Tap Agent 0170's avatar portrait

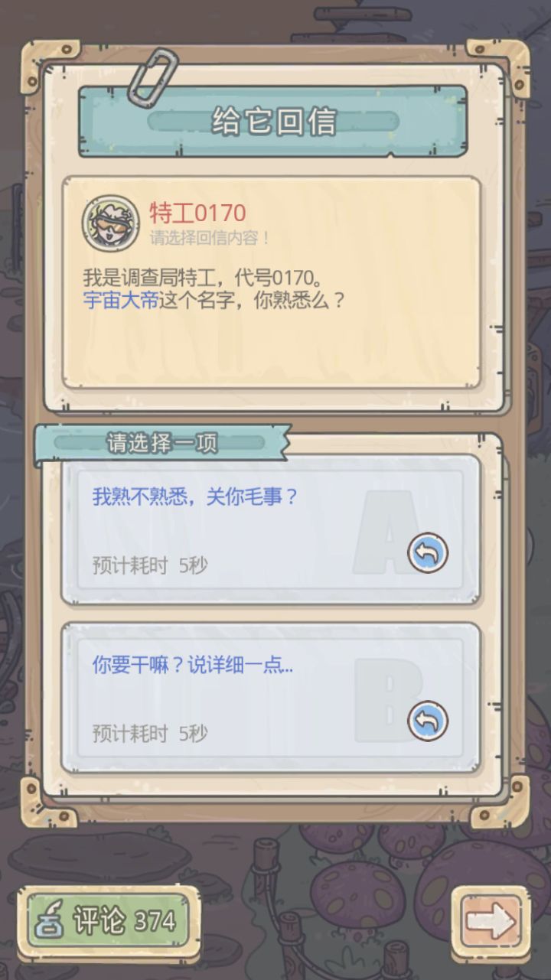click(x=111, y=223)
